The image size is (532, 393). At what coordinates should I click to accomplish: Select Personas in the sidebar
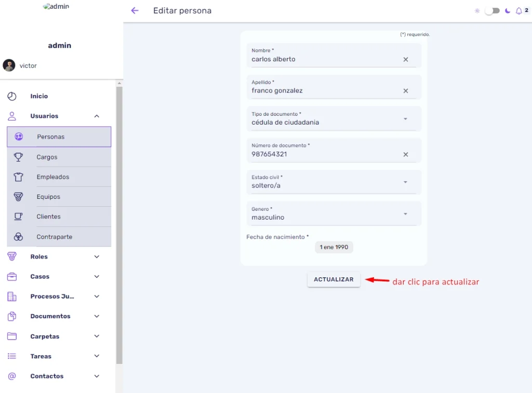coord(59,137)
